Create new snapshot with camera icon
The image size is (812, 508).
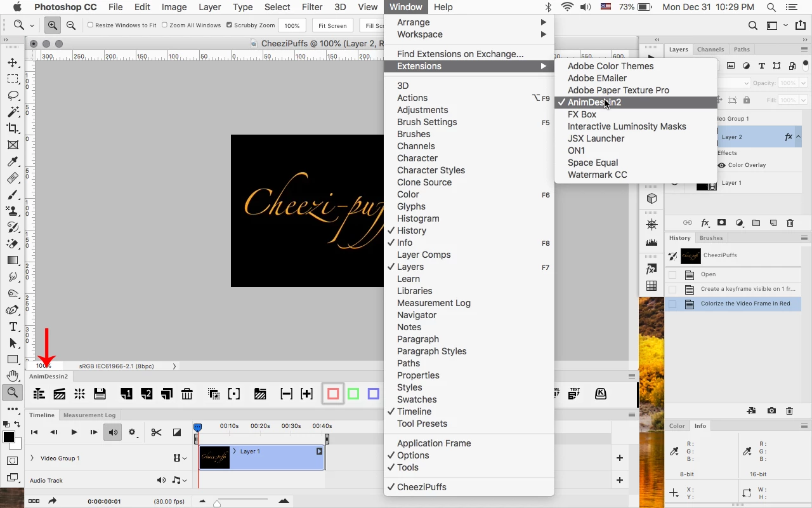coord(771,411)
